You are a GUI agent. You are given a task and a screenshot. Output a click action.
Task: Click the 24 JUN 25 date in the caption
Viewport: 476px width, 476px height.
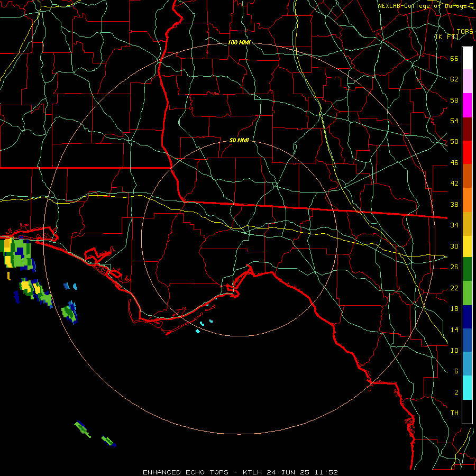(288, 472)
